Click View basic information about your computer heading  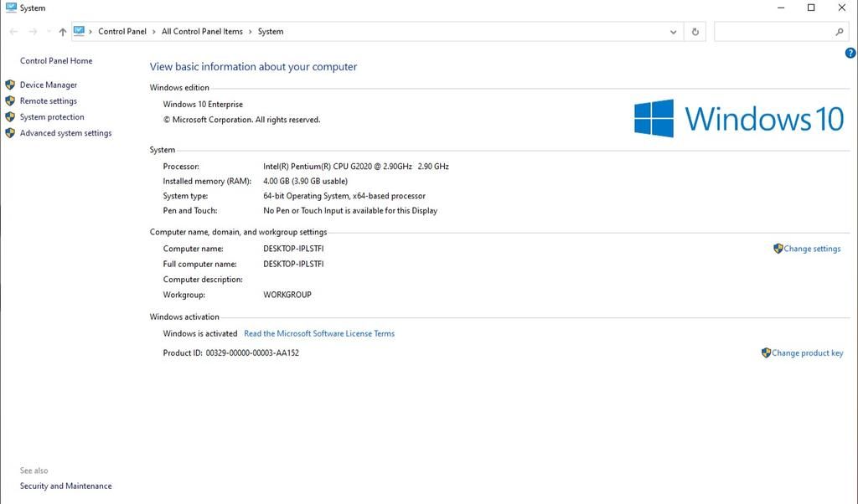click(x=253, y=67)
